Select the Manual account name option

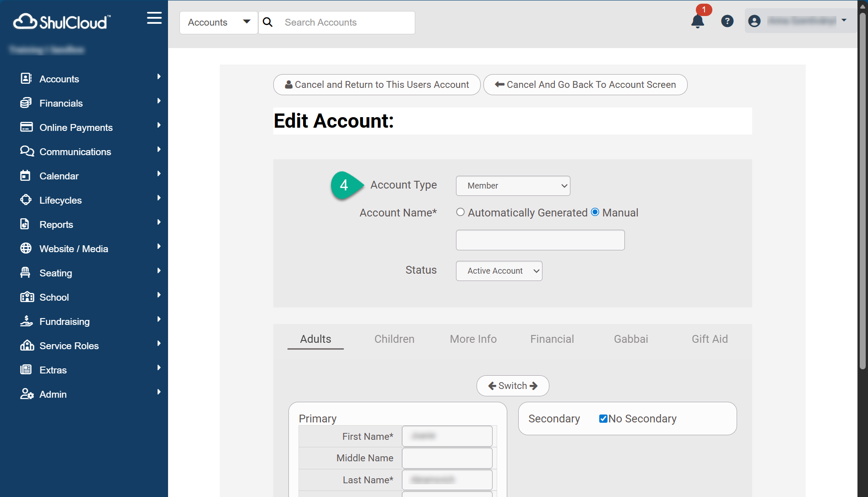595,212
